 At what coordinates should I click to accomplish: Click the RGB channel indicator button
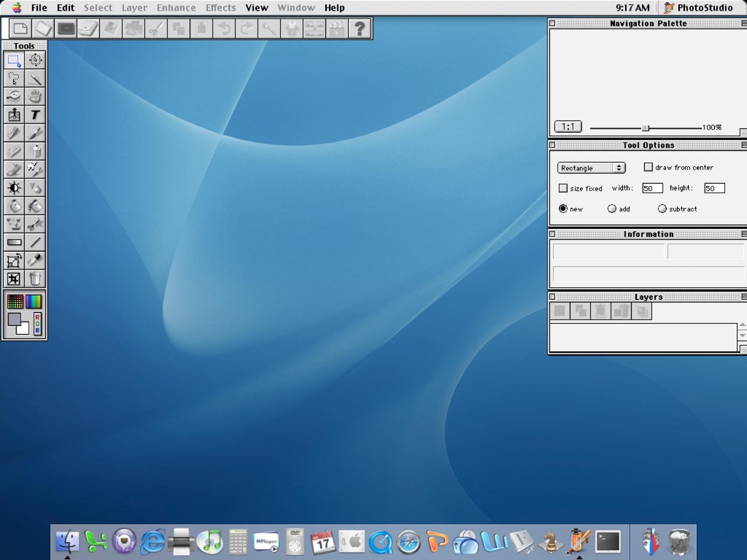click(x=37, y=324)
